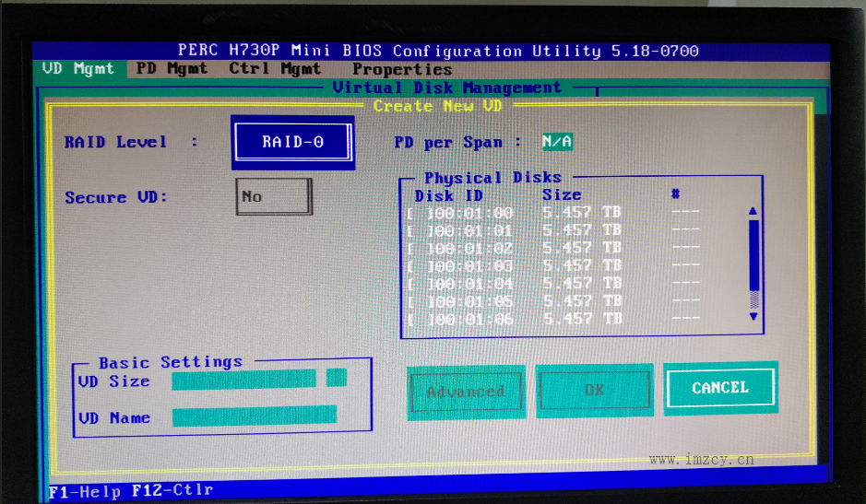This screenshot has height=504, width=866.
Task: Open the RAID Level selector showing RAID-0
Action: click(292, 142)
